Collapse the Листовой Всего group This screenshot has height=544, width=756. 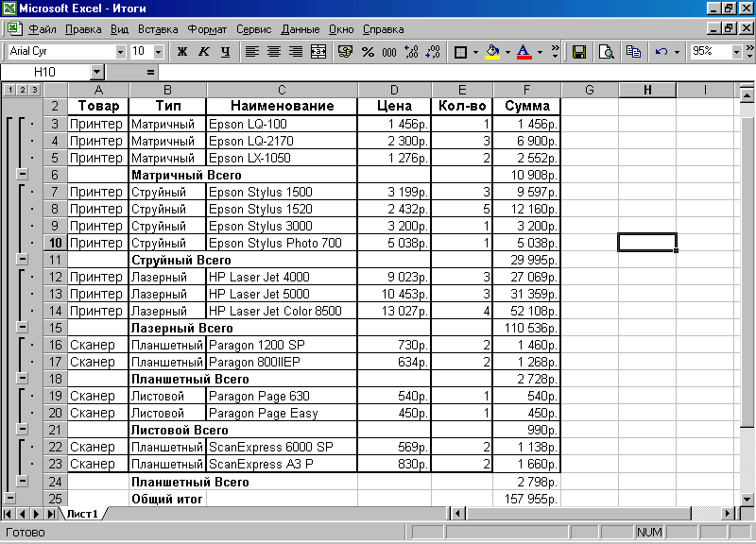point(22,429)
